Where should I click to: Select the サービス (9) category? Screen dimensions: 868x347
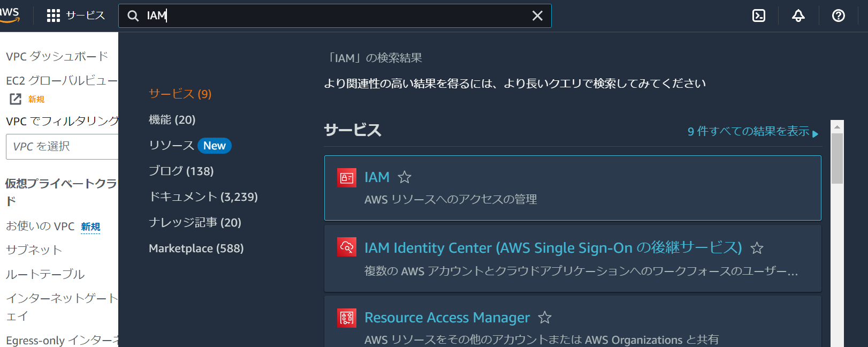180,94
